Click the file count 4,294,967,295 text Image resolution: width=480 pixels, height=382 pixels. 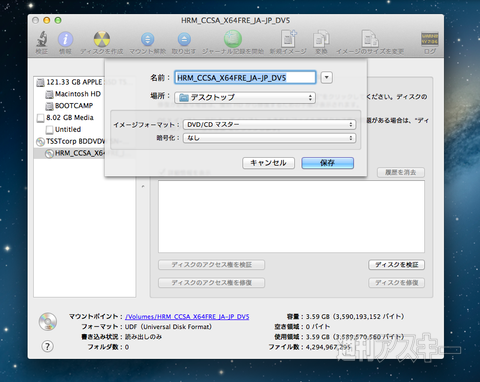click(328, 347)
